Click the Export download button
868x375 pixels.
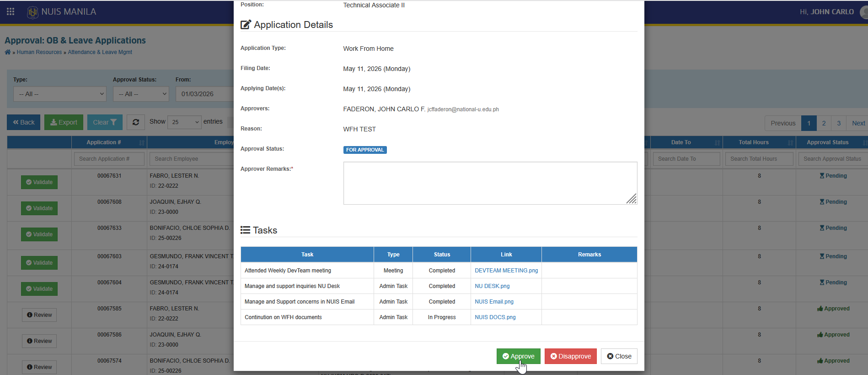[x=64, y=122]
